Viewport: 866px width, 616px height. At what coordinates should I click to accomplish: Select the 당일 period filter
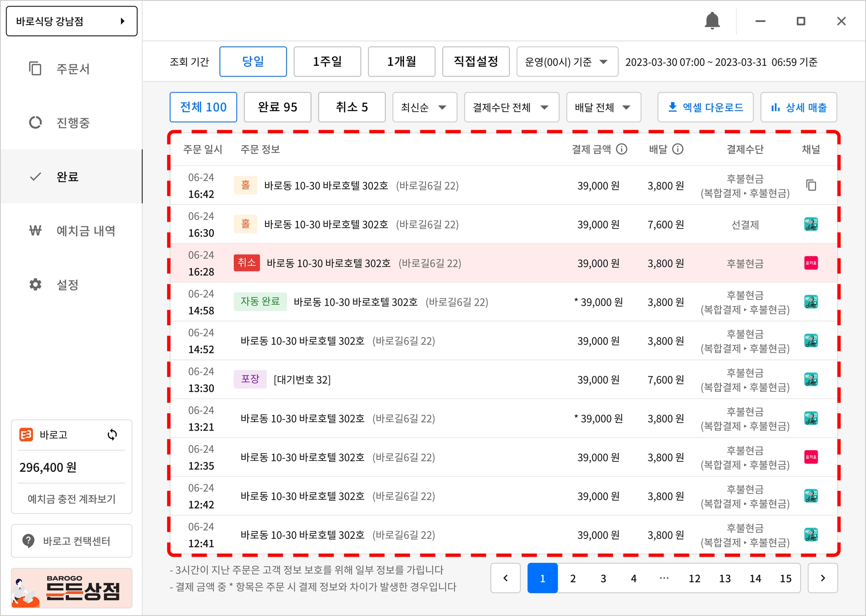coord(253,61)
